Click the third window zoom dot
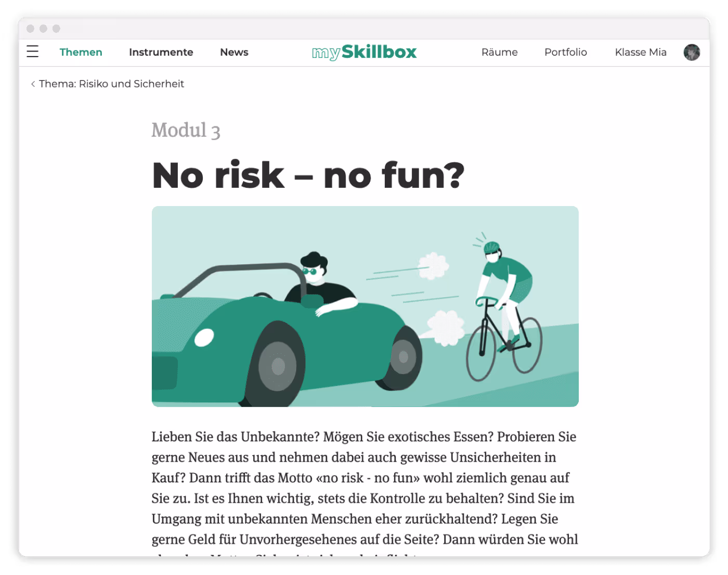This screenshot has height=575, width=728. tap(56, 29)
